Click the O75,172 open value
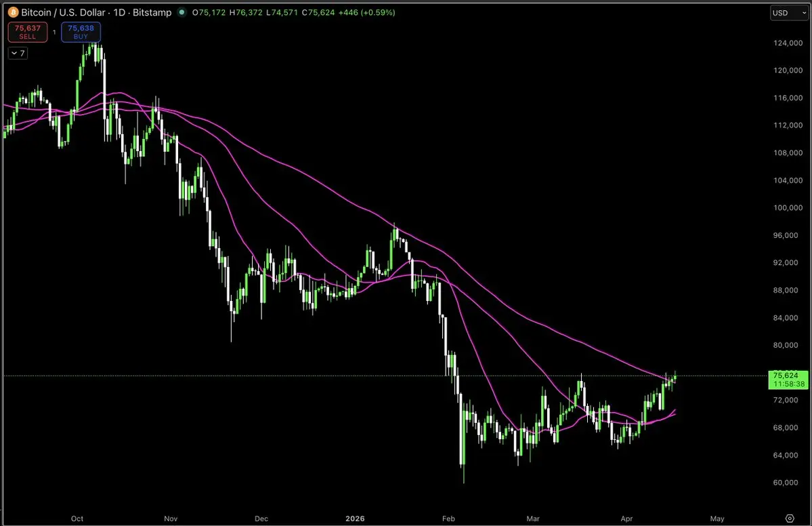Viewport: 812px width, 526px height. pyautogui.click(x=209, y=12)
